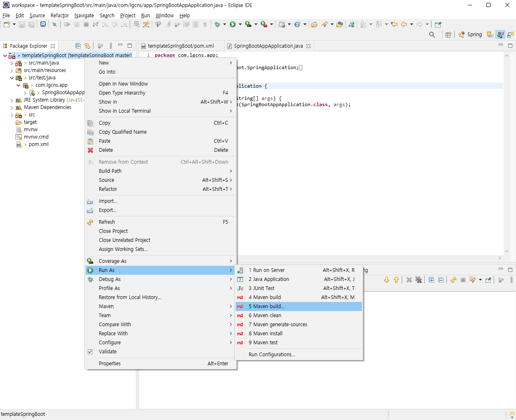The width and height of the screenshot is (516, 420).
Task: Minimize the bottom console view
Action: [501, 269]
